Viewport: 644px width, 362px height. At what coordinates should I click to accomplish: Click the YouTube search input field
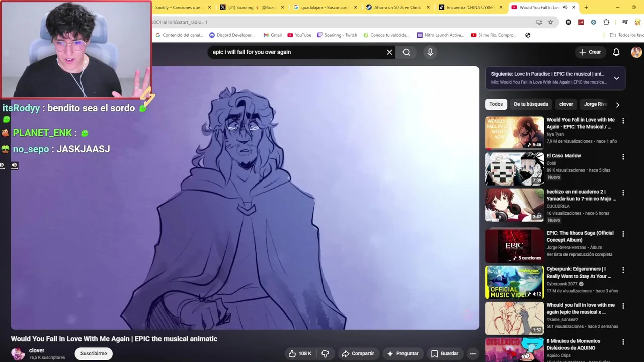297,52
